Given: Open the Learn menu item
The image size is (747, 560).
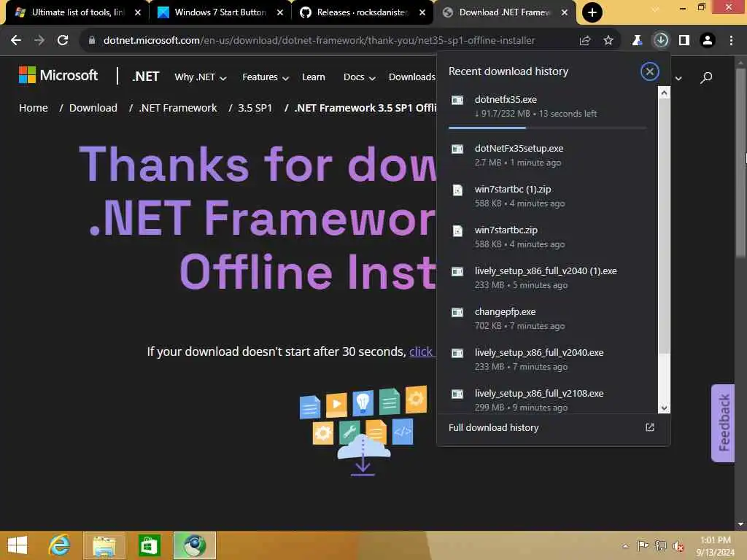Looking at the screenshot, I should (314, 77).
